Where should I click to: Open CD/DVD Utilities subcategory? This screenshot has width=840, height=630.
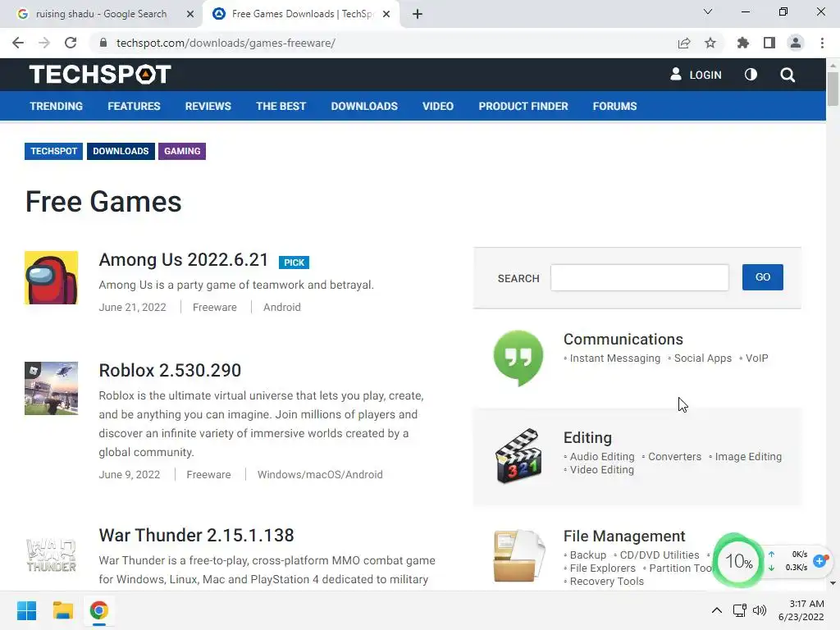pos(660,555)
